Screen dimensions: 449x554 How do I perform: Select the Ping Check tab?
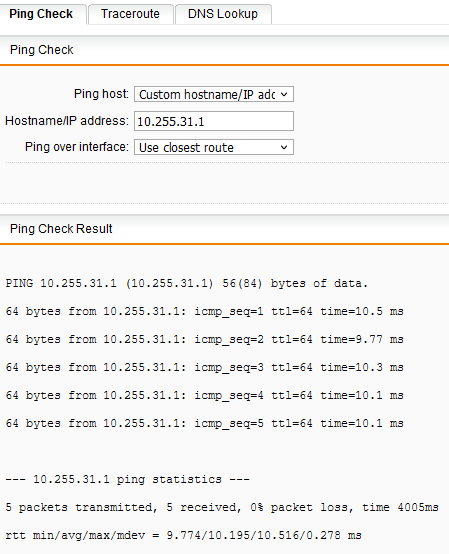[41, 14]
